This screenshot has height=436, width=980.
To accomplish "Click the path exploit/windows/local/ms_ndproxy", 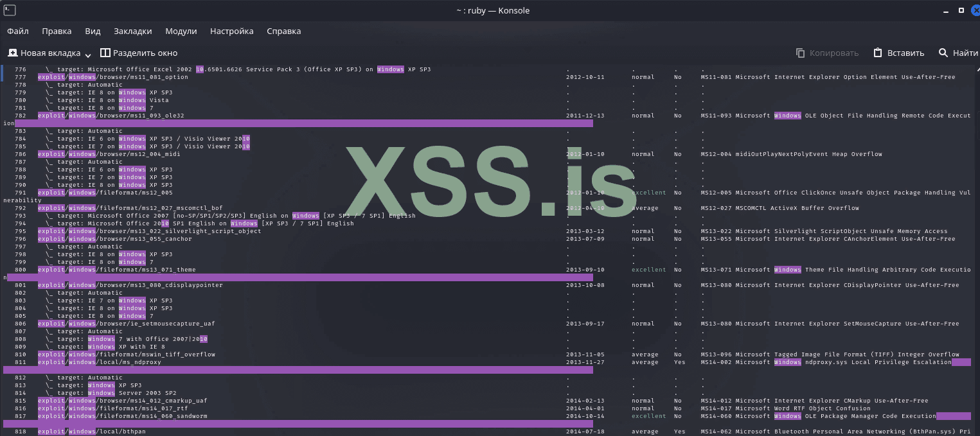I will (100, 362).
